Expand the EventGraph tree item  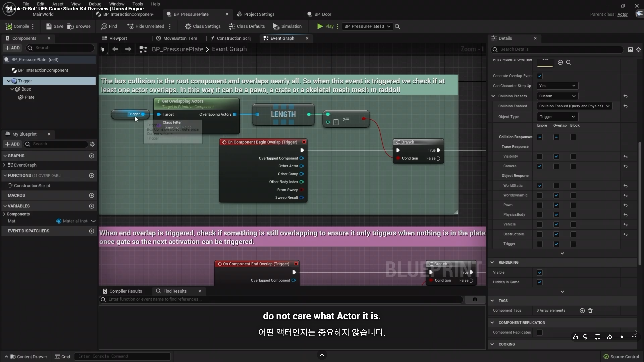coord(4,165)
